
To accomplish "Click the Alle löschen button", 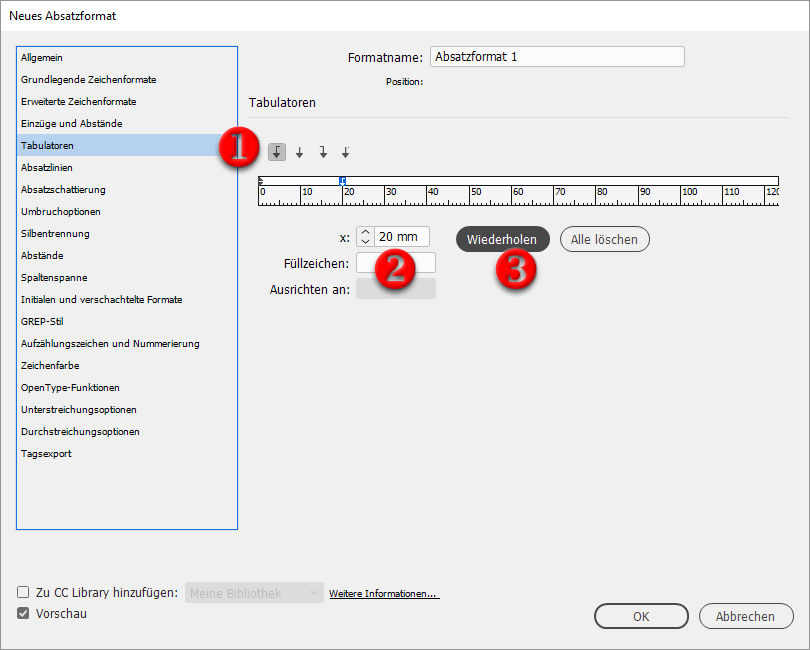I will coord(604,239).
